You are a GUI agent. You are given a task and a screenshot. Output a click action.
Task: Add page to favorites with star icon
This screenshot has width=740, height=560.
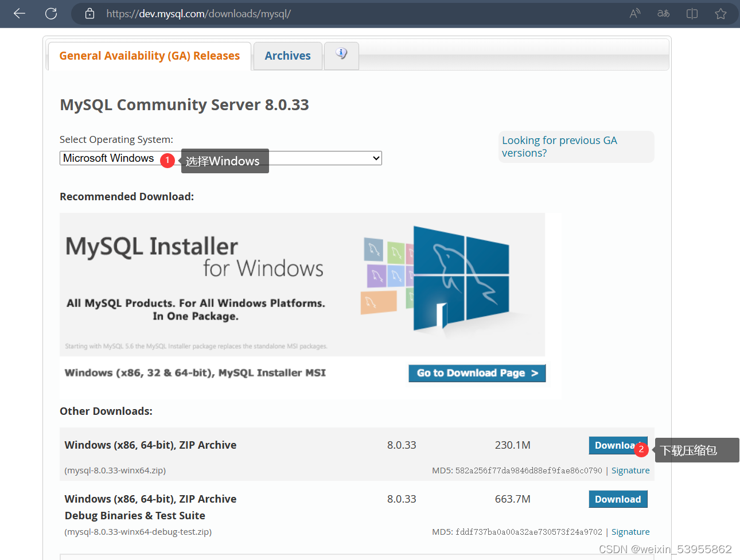720,13
